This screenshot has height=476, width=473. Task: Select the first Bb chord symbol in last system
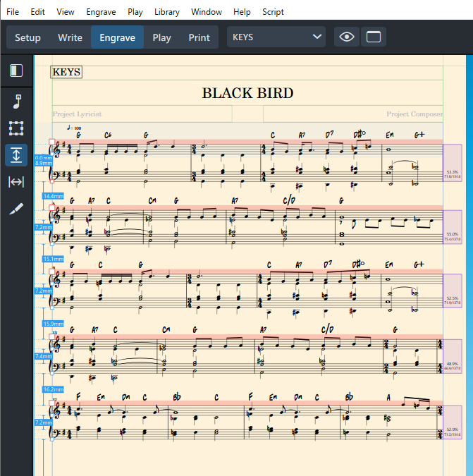click(177, 397)
